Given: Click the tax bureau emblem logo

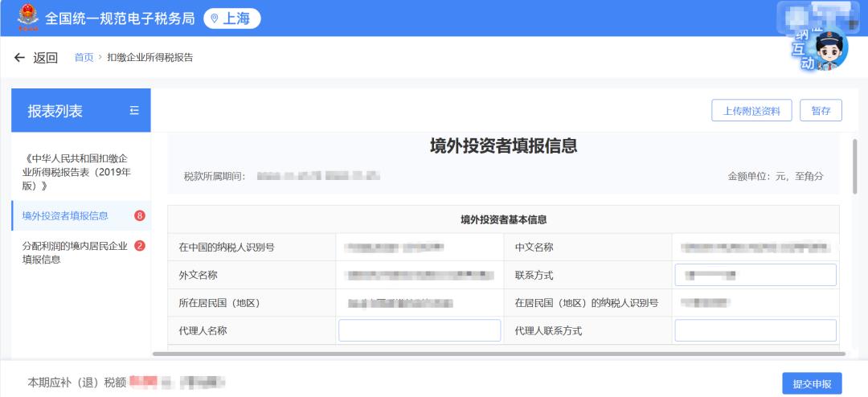Looking at the screenshot, I should pyautogui.click(x=28, y=18).
